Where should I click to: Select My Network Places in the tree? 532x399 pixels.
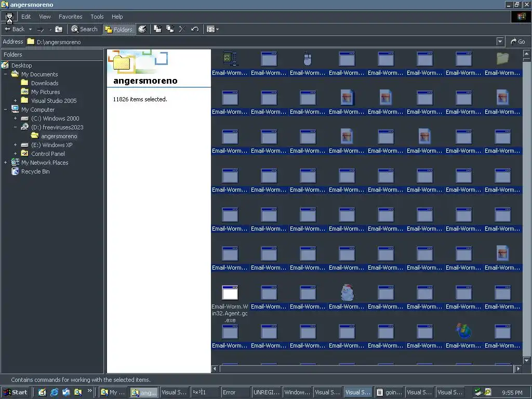[x=45, y=163]
